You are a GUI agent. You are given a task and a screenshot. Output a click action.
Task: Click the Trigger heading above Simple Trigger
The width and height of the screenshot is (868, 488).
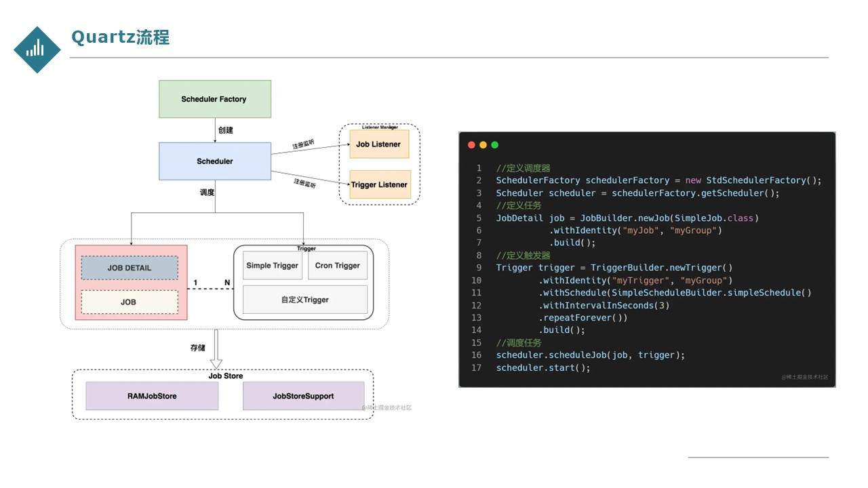[x=307, y=249]
